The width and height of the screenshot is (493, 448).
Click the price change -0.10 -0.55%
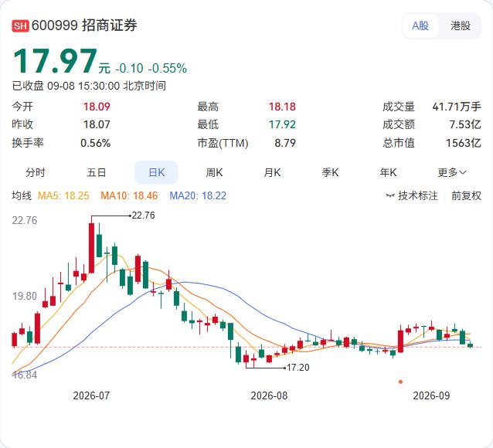(x=151, y=68)
